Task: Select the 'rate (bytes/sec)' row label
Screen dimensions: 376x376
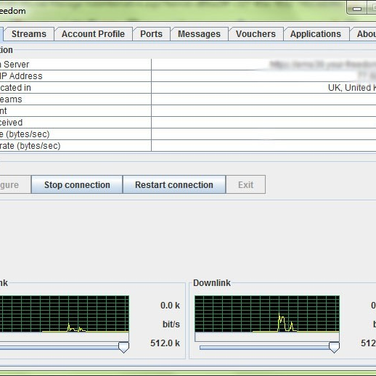Action: coord(30,146)
